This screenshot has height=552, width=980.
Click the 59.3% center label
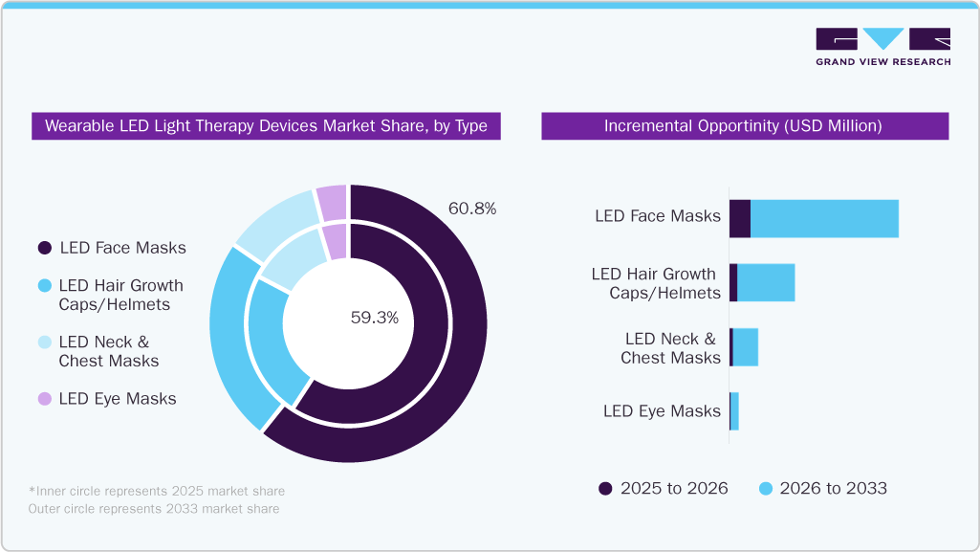point(375,318)
